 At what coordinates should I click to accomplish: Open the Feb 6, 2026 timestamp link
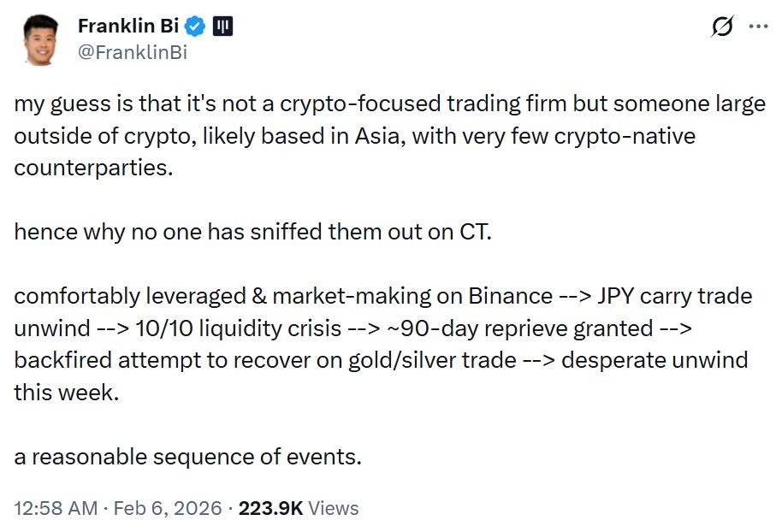[166, 507]
